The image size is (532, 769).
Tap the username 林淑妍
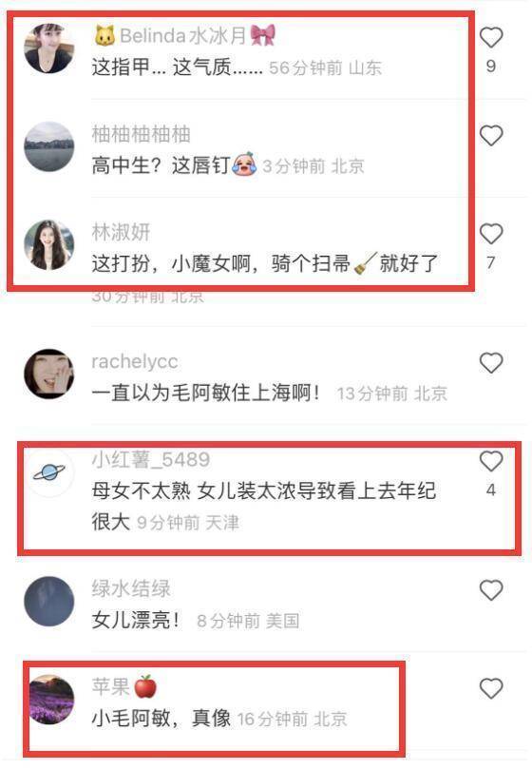point(121,232)
